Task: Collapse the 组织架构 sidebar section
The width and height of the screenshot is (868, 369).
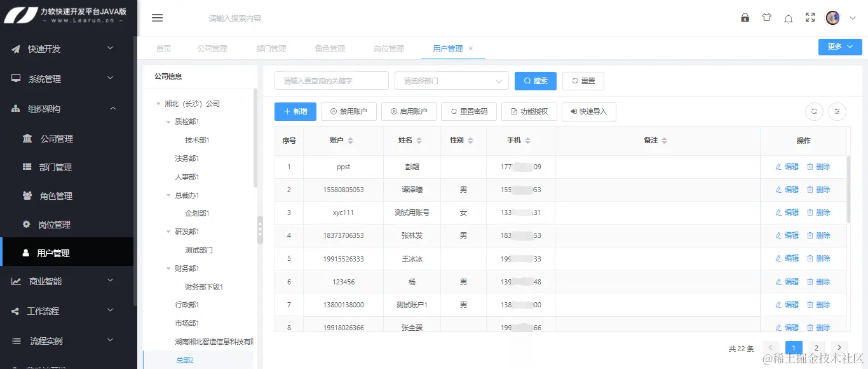Action: 112,108
